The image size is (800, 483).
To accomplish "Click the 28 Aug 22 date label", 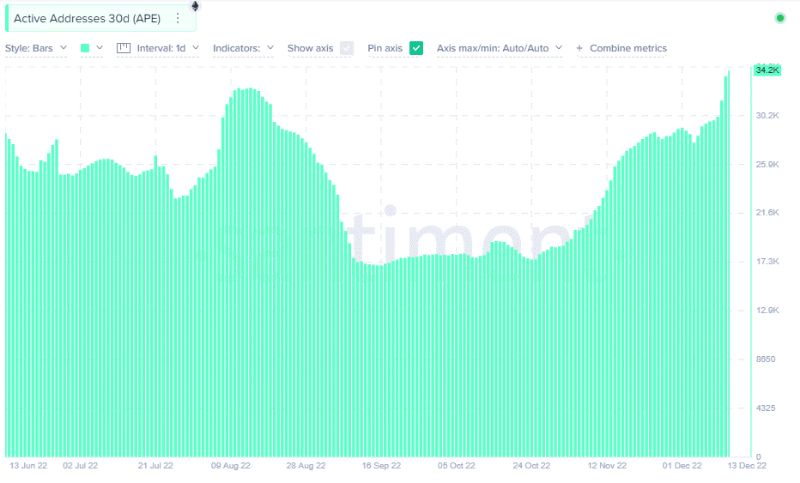I will [x=306, y=466].
